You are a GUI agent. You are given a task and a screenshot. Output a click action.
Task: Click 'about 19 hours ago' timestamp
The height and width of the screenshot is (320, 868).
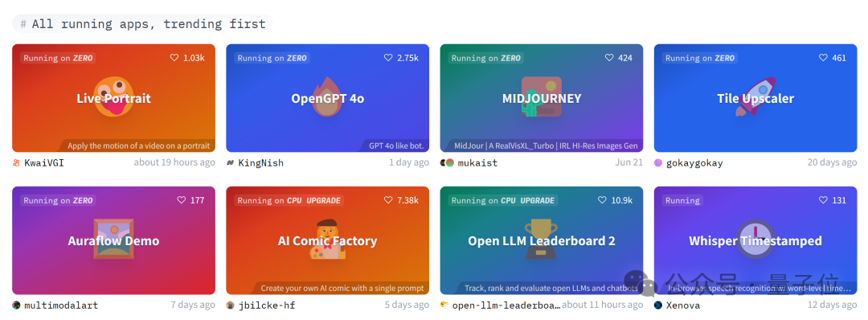(x=174, y=162)
